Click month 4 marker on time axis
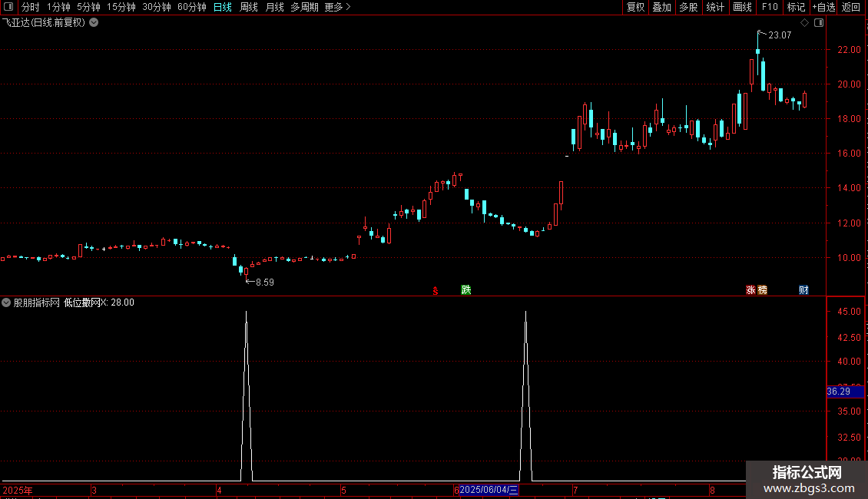Image resolution: width=868 pixels, height=499 pixels. coord(219,490)
